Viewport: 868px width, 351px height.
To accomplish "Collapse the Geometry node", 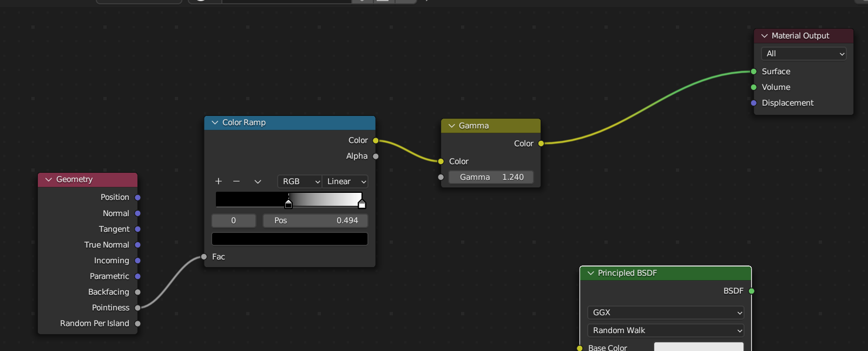I will [49, 179].
